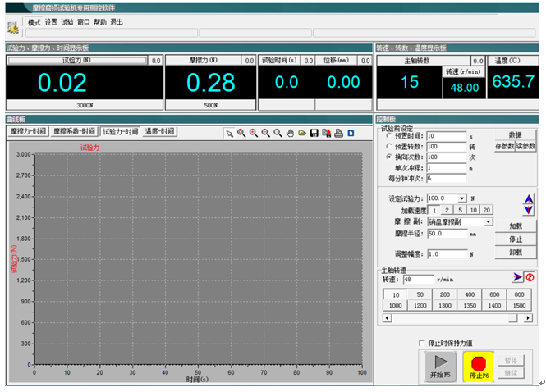Select the hand pan tool
The width and height of the screenshot is (546, 392).
pyautogui.click(x=290, y=133)
